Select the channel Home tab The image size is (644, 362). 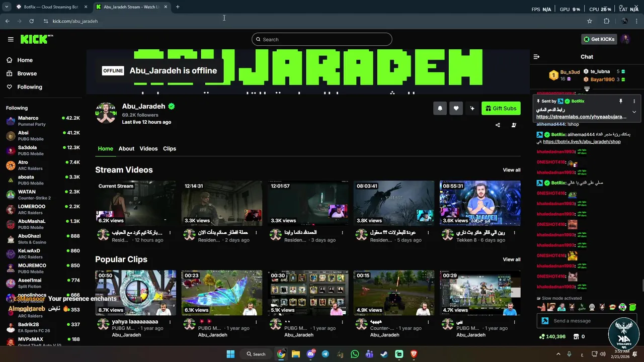coord(105,148)
